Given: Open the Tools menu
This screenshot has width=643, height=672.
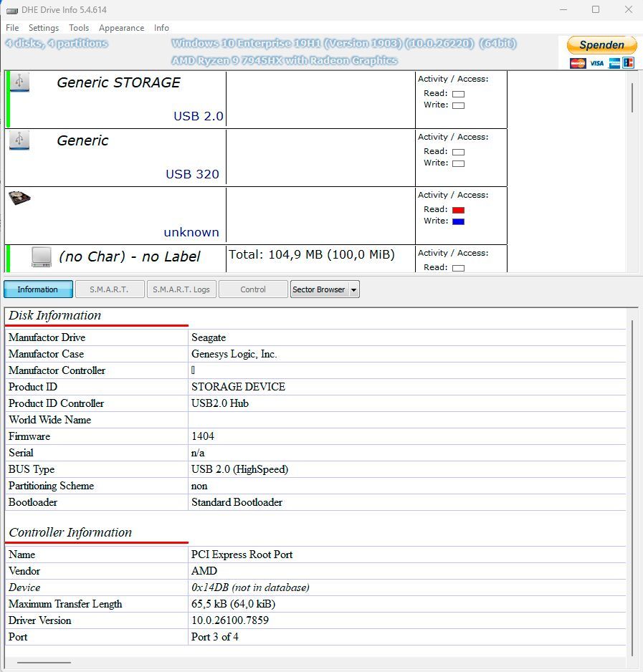Looking at the screenshot, I should [x=79, y=28].
